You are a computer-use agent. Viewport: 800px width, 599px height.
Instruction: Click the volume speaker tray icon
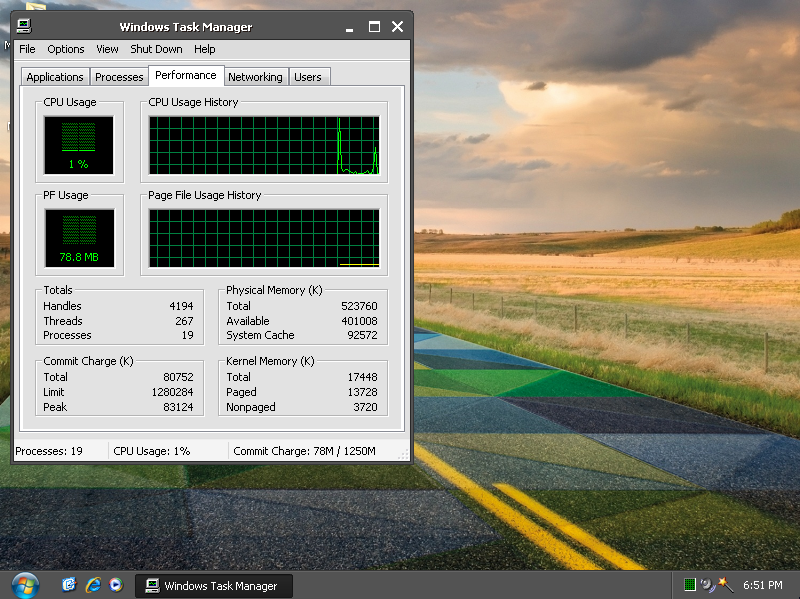click(707, 585)
